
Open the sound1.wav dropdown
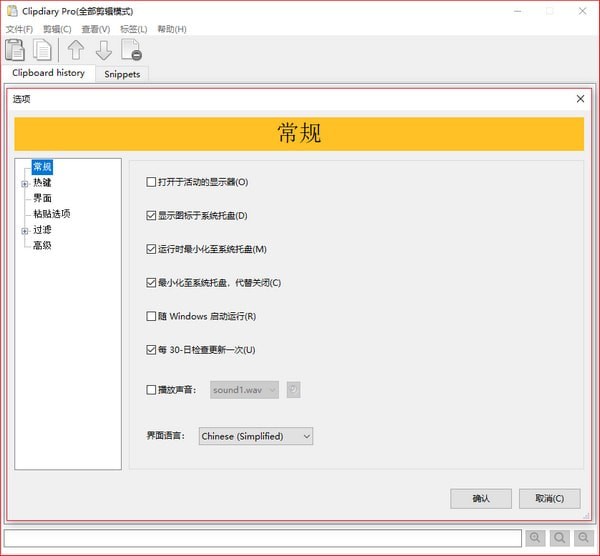tap(244, 390)
